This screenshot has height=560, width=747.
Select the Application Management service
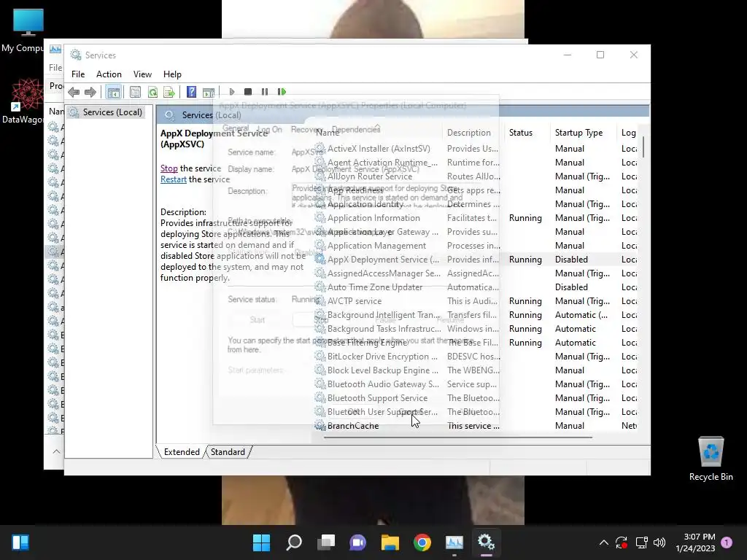click(x=476, y=245)
